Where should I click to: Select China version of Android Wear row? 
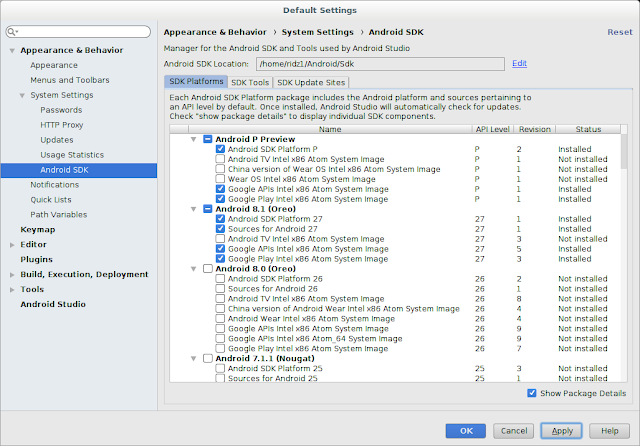tap(395, 309)
